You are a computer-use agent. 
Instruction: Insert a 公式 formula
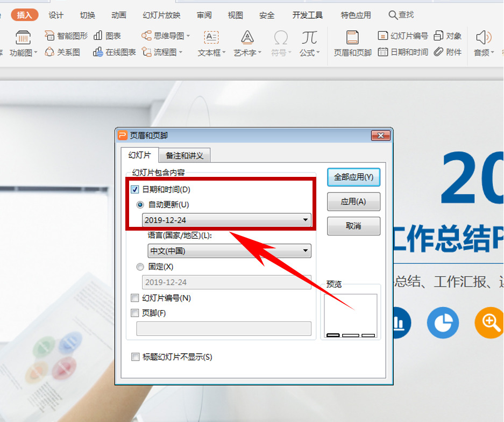(x=309, y=44)
